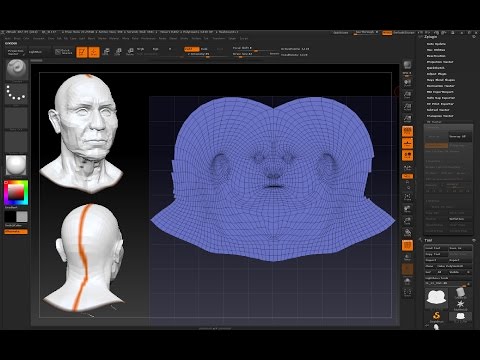Open the Zscript menu

click(x=244, y=39)
